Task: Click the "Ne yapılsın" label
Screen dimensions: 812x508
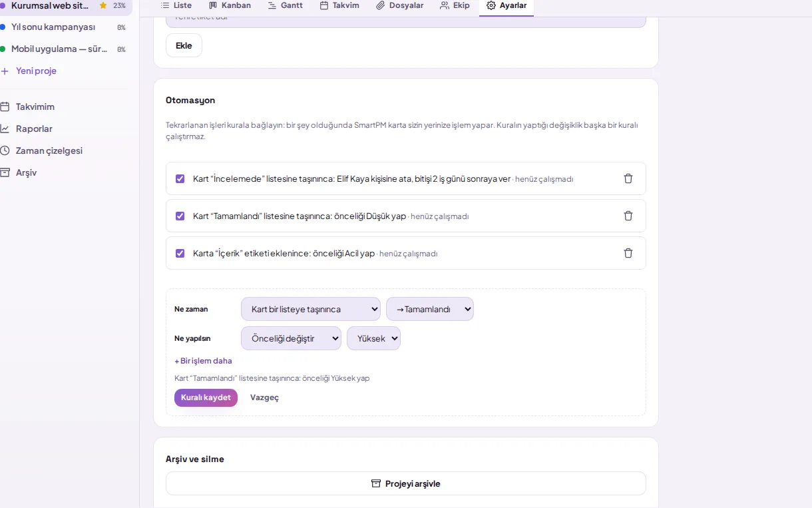Action: [x=192, y=338]
